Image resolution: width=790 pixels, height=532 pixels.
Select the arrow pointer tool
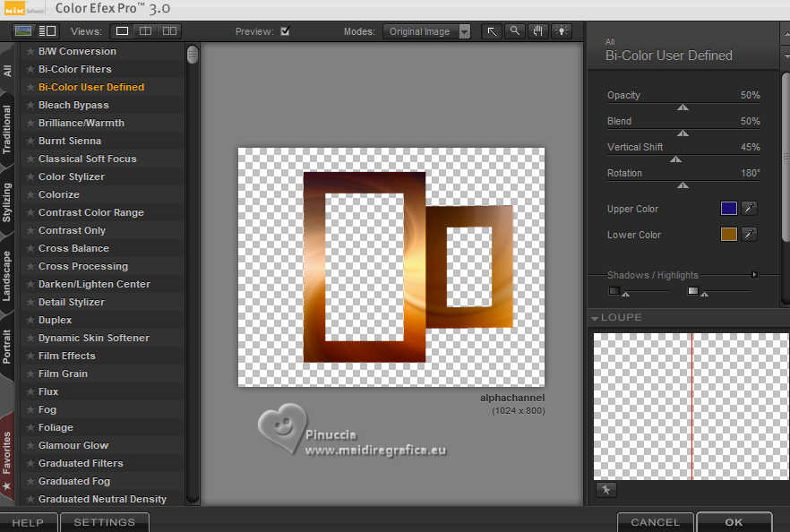click(x=492, y=31)
